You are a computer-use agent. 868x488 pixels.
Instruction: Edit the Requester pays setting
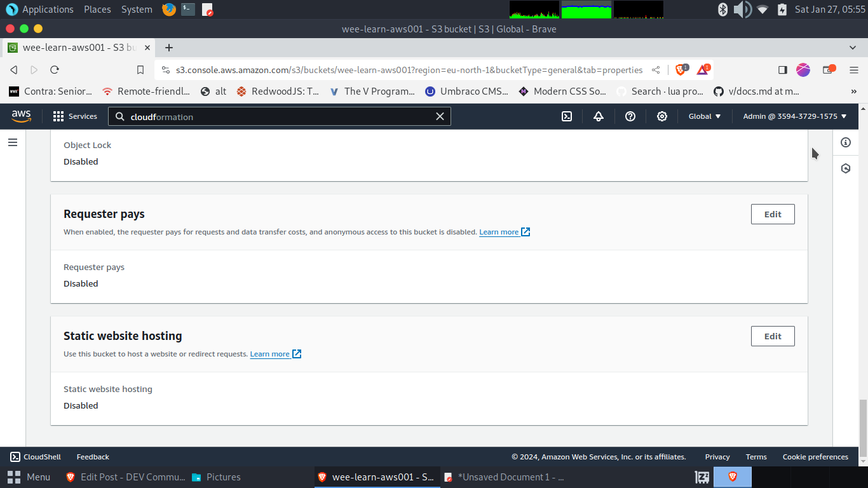pos(773,214)
